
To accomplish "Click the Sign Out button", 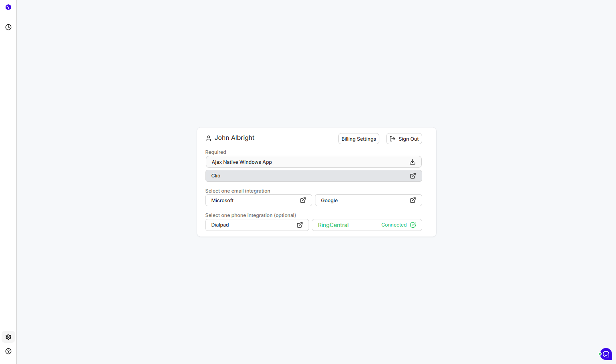I will coord(404,139).
